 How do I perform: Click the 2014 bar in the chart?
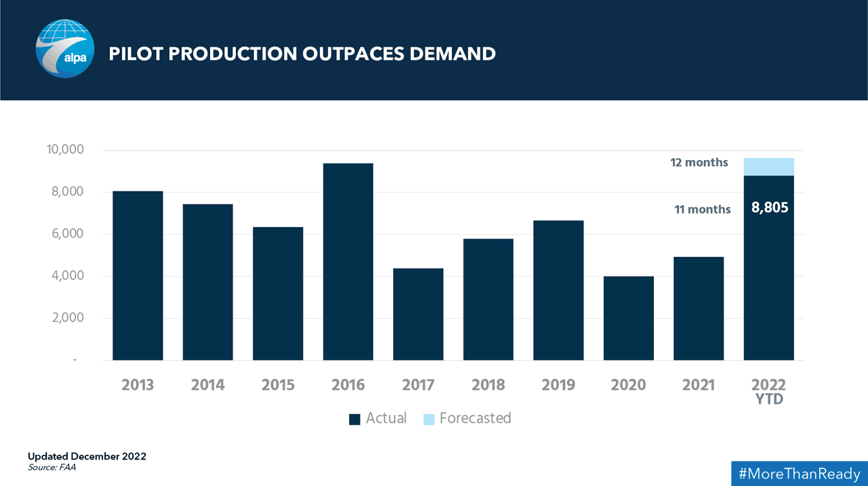point(208,282)
